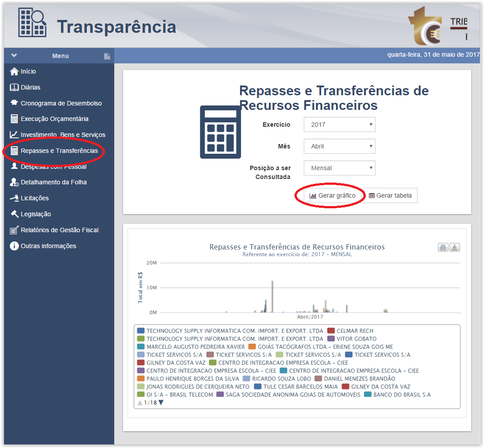Open the Exercício year dropdown
This screenshot has width=484, height=448.
tap(339, 125)
